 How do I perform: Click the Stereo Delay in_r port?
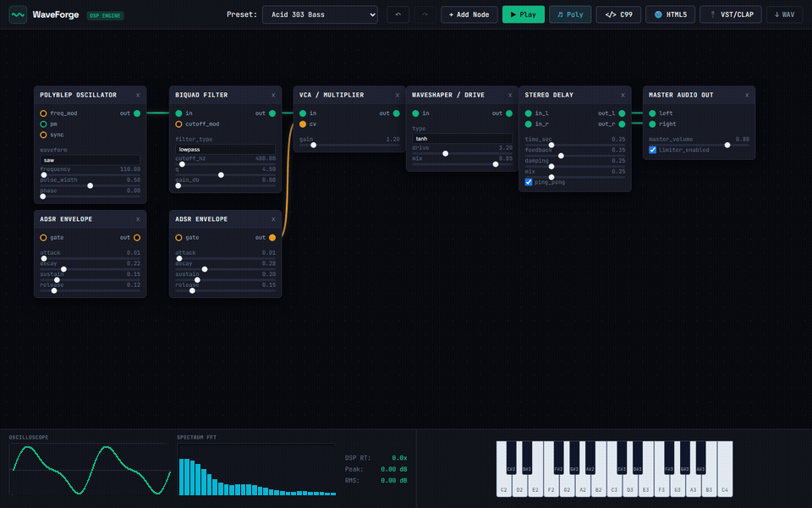(x=528, y=124)
